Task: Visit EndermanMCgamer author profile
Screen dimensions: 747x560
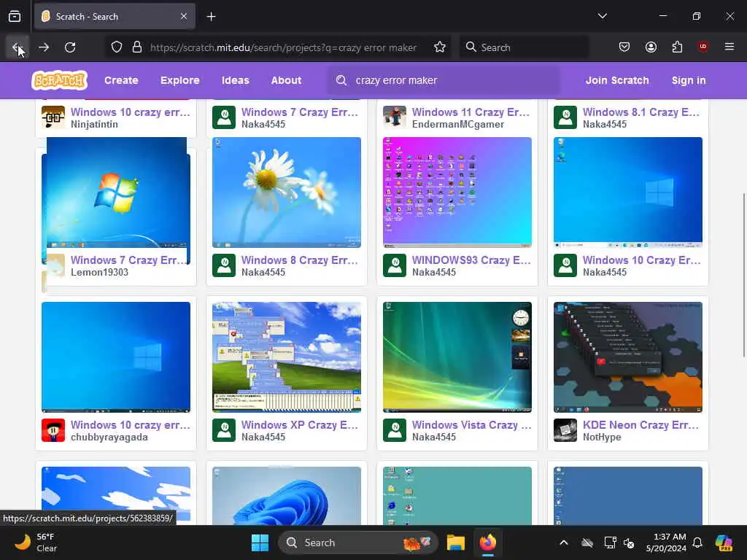Action: 458,124
